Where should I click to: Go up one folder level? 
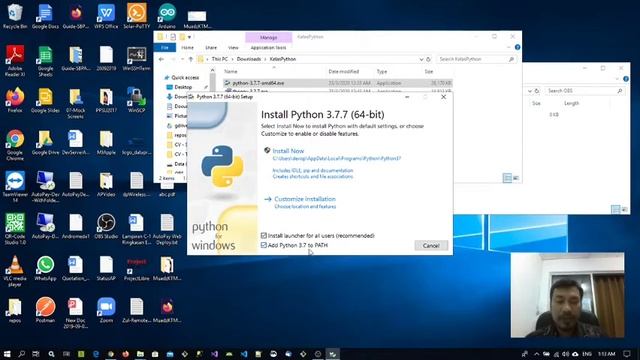(191, 59)
